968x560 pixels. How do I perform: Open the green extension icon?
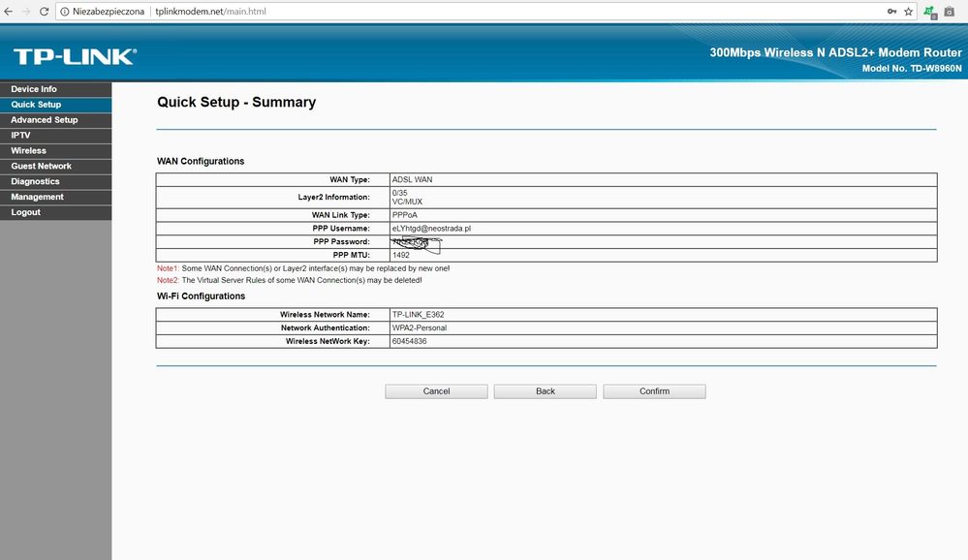[x=930, y=12]
